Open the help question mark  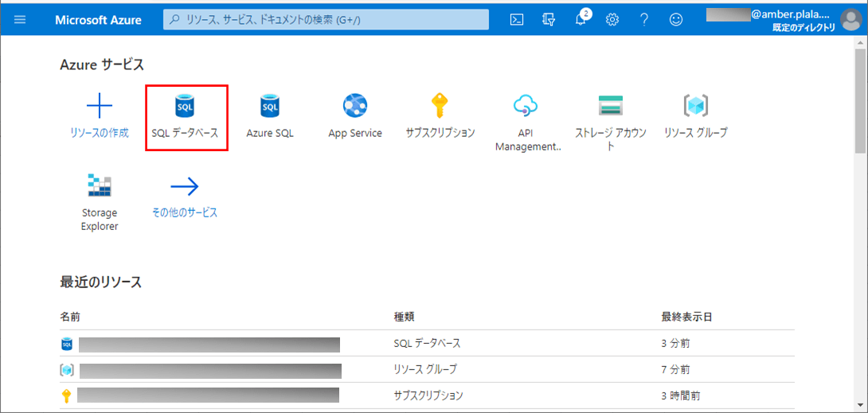pyautogui.click(x=643, y=20)
